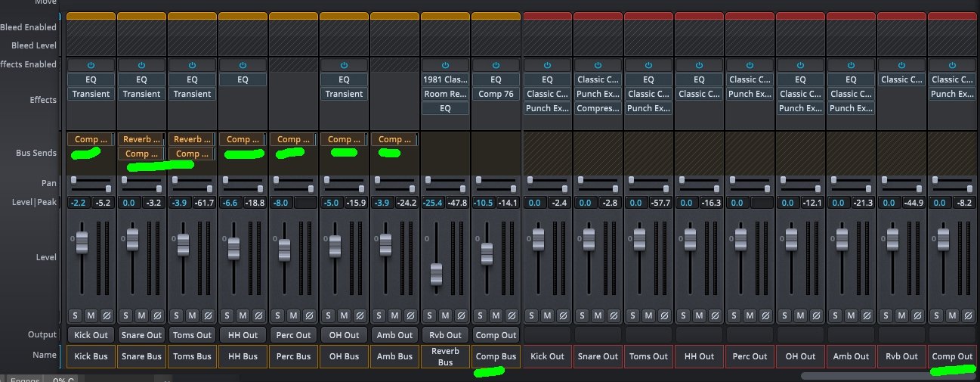Open the Comp Bus output selector

pos(496,334)
